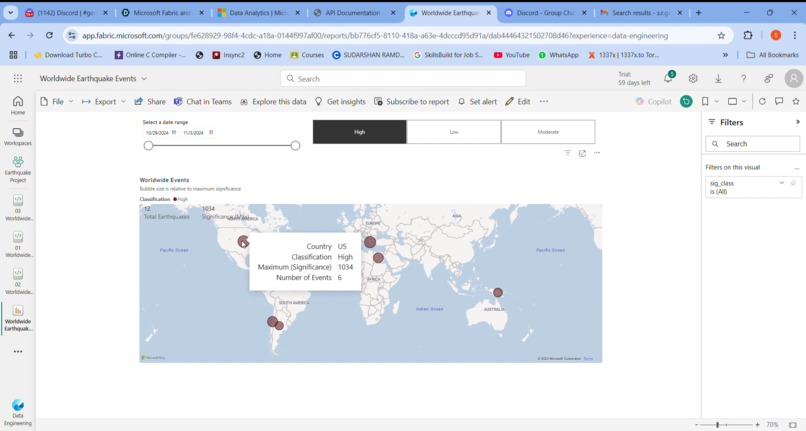806x431 pixels.
Task: Open the YouTube bookmark
Action: (511, 55)
